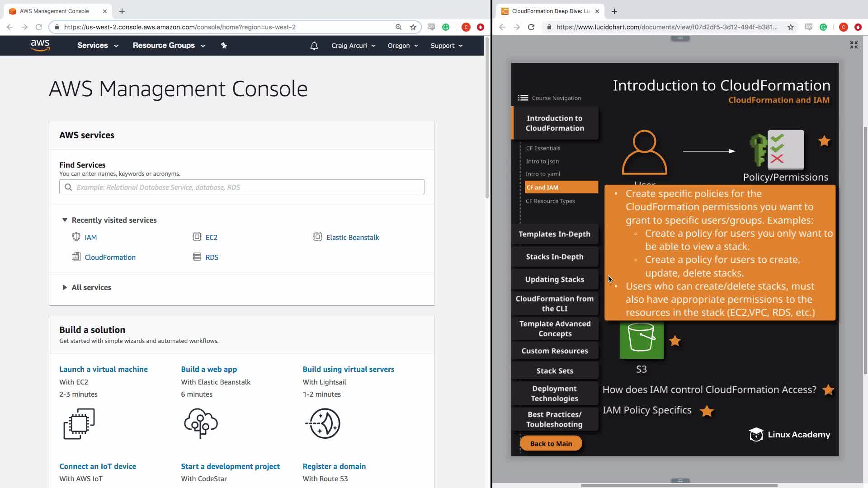Image resolution: width=868 pixels, height=488 pixels.
Task: Open the Services dropdown menu
Action: [97, 46]
